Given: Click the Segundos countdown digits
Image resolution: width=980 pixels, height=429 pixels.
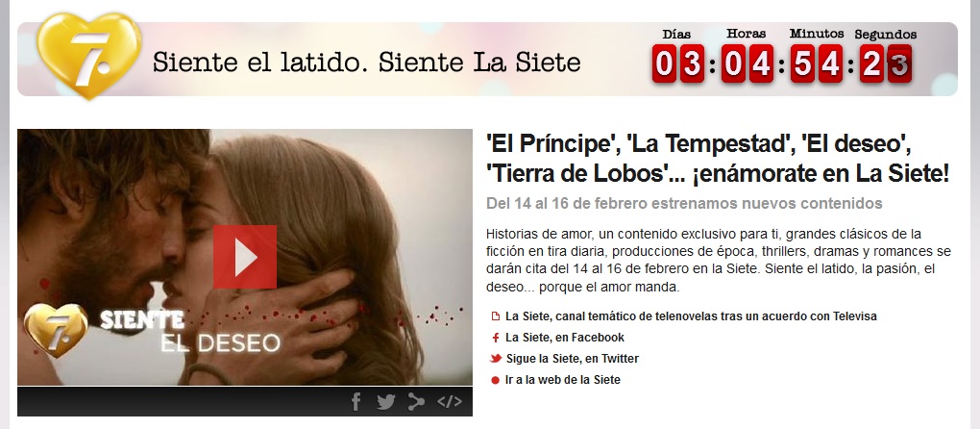Looking at the screenshot, I should (x=885, y=63).
